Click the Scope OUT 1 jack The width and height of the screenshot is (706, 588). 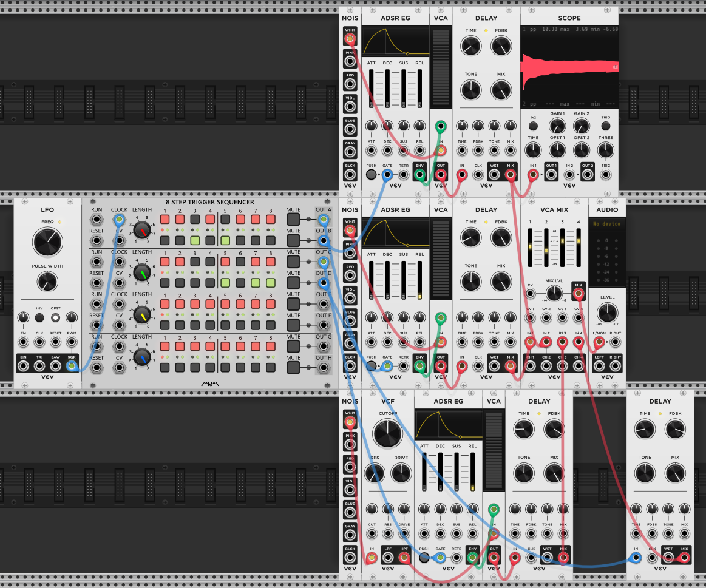tap(552, 175)
